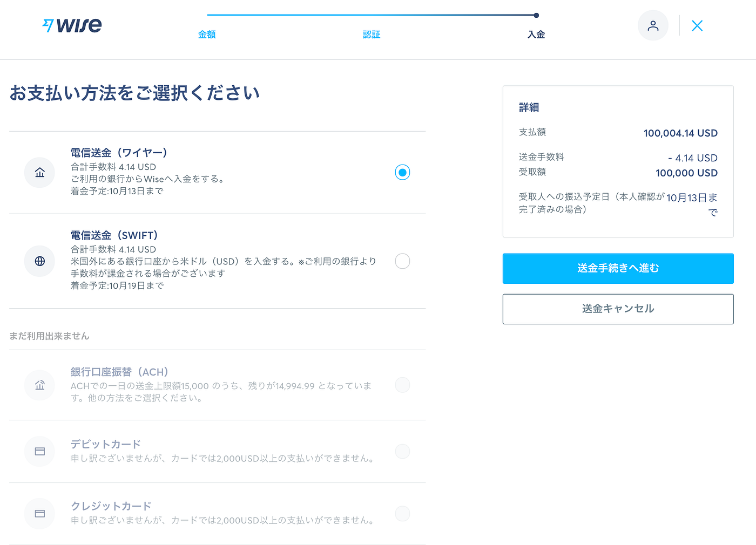Click the card icon beside デビットカード
This screenshot has height=545, width=756.
coord(39,451)
